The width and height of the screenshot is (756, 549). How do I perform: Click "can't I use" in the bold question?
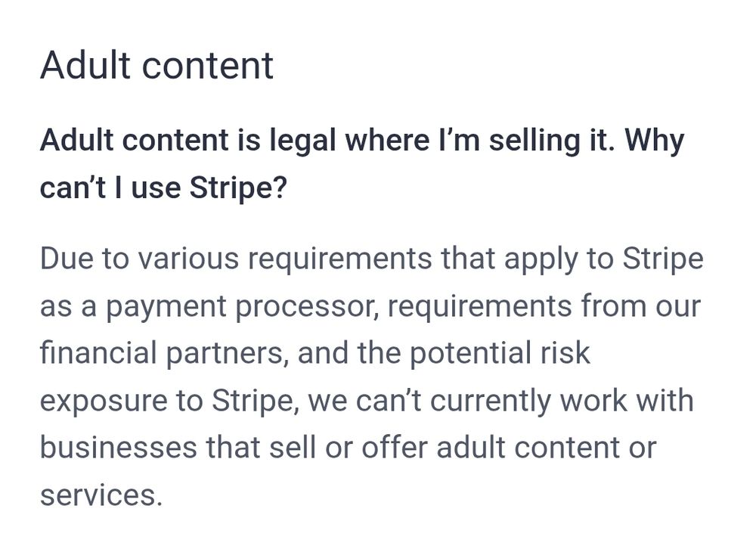[110, 187]
